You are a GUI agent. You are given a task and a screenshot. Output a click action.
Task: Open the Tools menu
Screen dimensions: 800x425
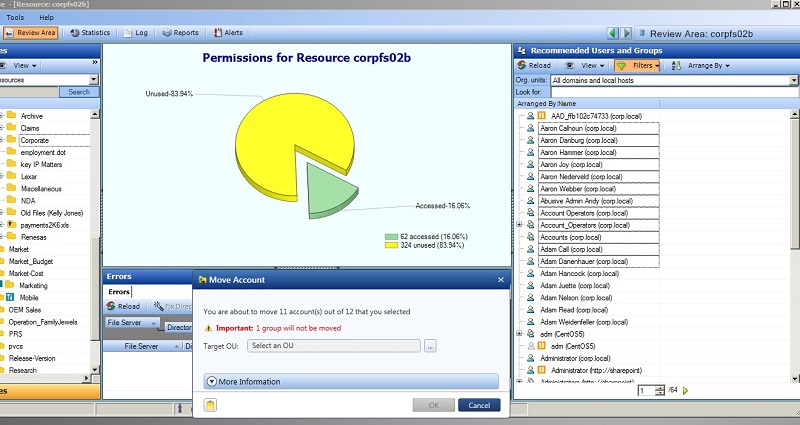point(15,17)
